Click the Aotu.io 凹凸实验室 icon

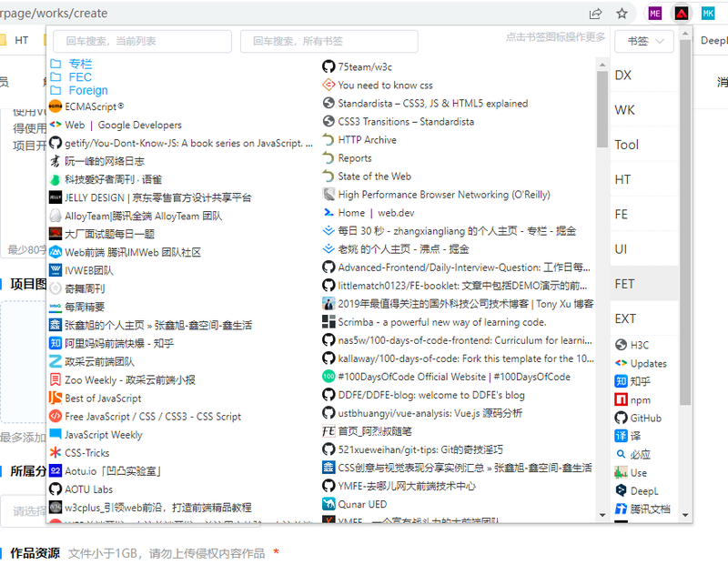(x=56, y=470)
